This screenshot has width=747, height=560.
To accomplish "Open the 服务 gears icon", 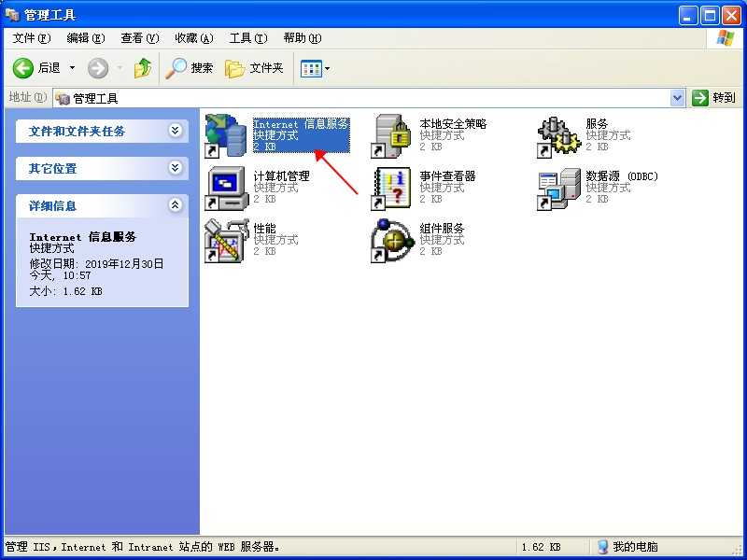I will click(x=558, y=136).
